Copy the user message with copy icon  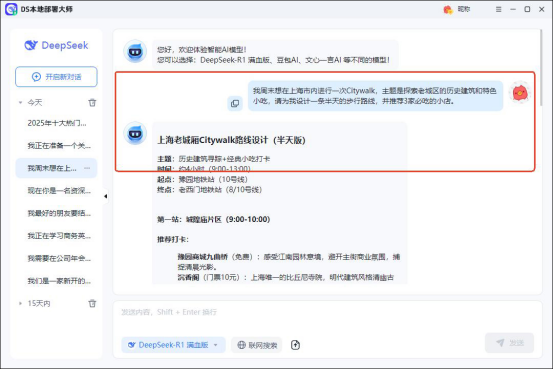click(x=235, y=103)
